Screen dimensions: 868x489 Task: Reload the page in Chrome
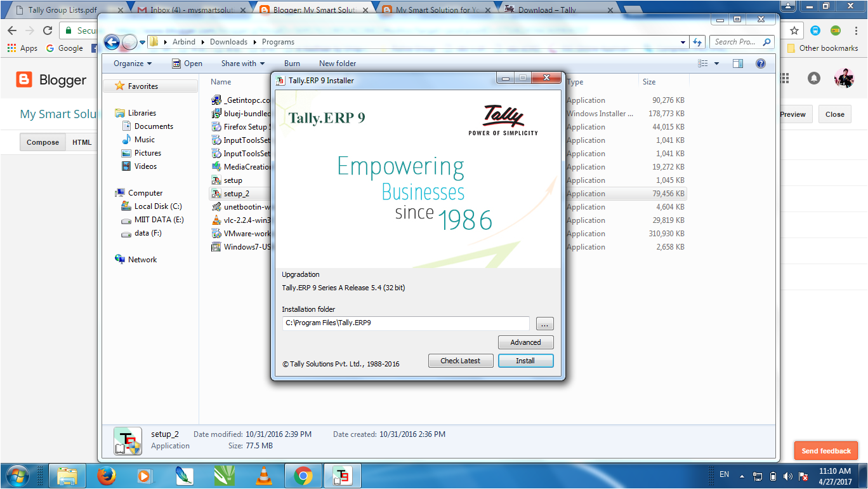coord(48,30)
